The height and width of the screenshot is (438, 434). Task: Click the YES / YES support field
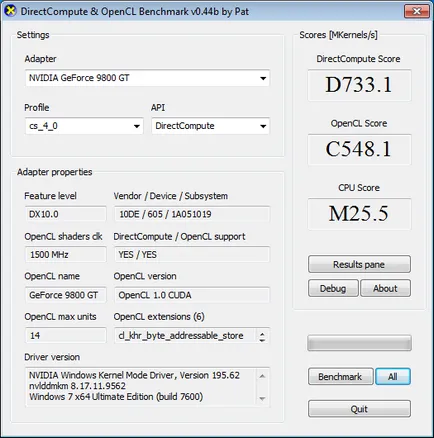[x=192, y=255]
